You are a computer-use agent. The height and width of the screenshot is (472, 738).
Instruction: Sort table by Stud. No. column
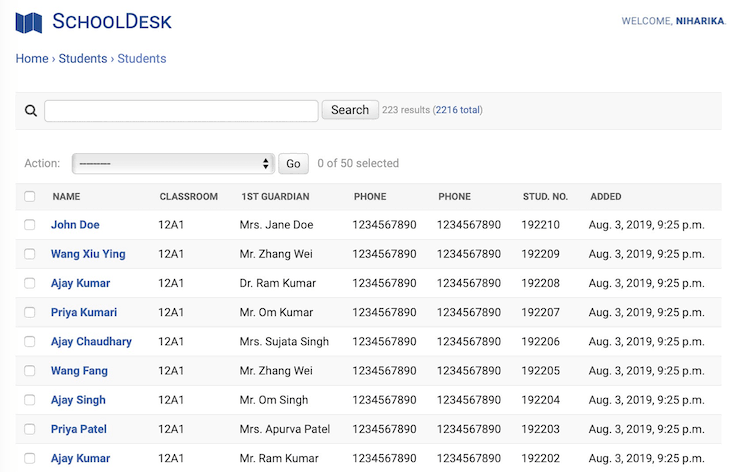click(545, 197)
